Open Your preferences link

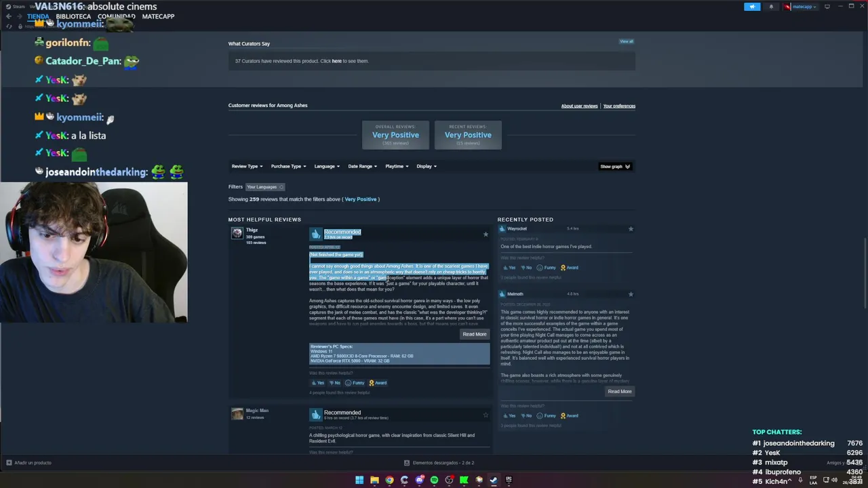coord(619,106)
